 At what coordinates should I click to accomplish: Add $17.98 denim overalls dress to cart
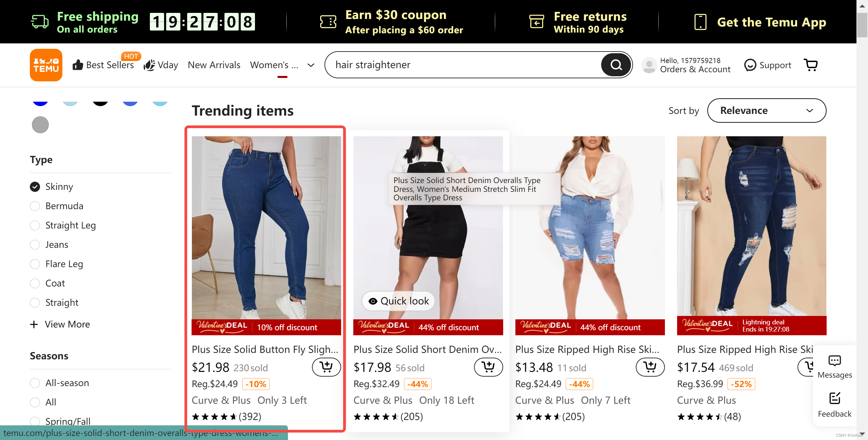[x=488, y=367]
